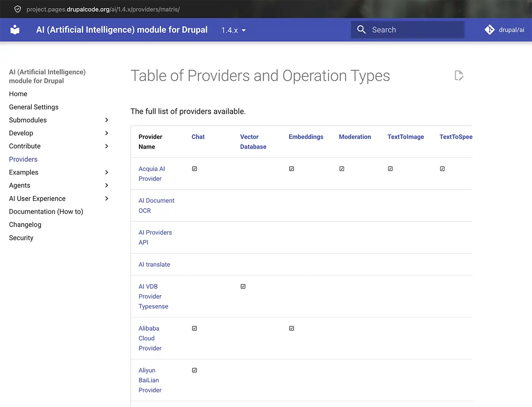532x407 pixels.
Task: Click the page heading Table of Providers
Action: [260, 75]
